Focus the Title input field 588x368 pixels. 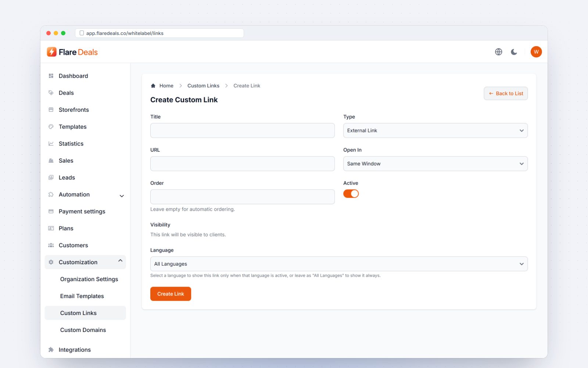point(243,131)
